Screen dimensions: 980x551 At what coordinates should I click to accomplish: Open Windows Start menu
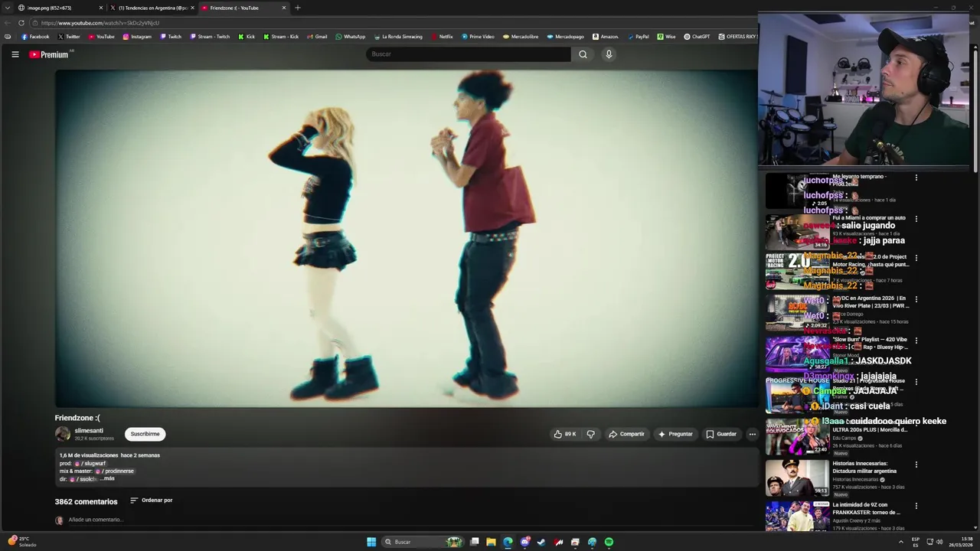pyautogui.click(x=371, y=542)
